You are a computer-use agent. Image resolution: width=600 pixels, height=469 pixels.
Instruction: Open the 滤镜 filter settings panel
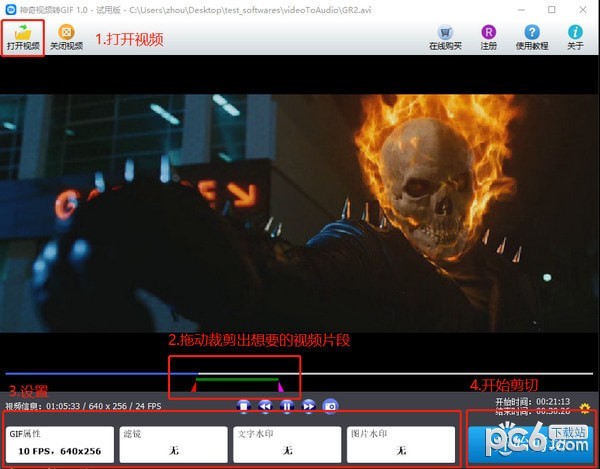click(174, 444)
